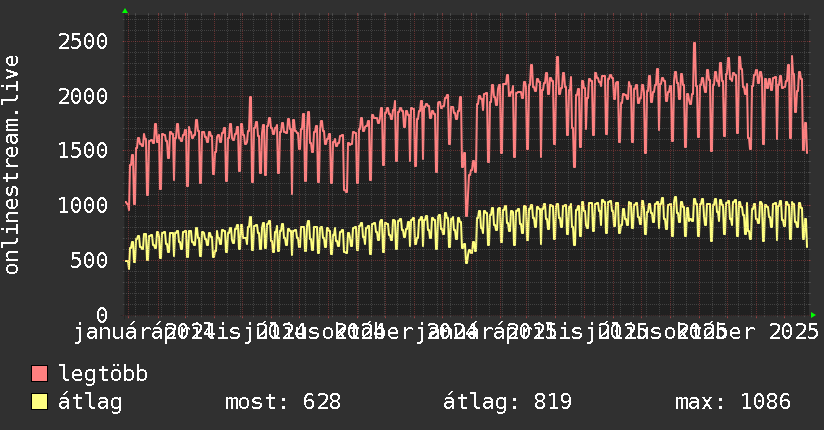Click the 'most: 628' value
Screen dimensions: 824x430
tap(283, 402)
